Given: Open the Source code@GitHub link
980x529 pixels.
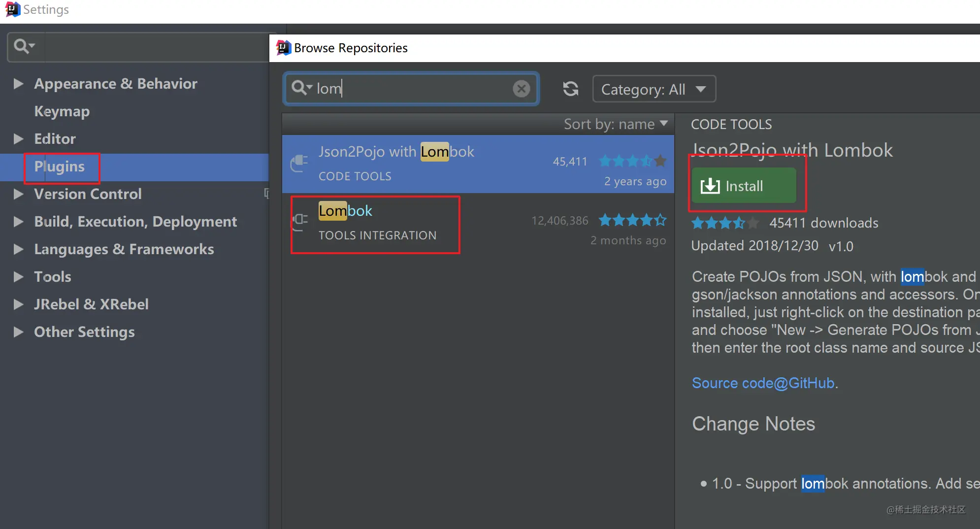Looking at the screenshot, I should pyautogui.click(x=763, y=383).
